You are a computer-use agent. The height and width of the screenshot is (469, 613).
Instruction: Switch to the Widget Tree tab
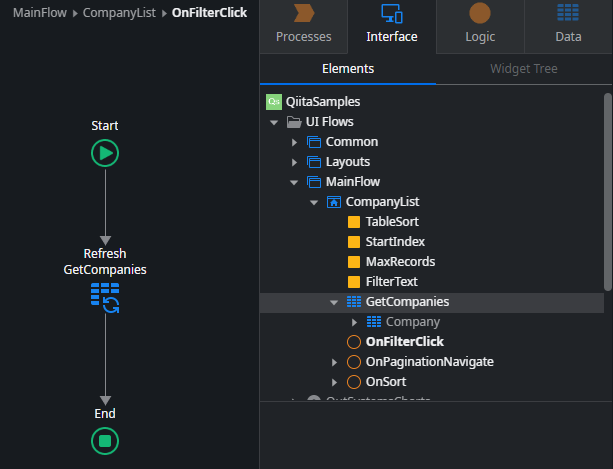point(523,69)
